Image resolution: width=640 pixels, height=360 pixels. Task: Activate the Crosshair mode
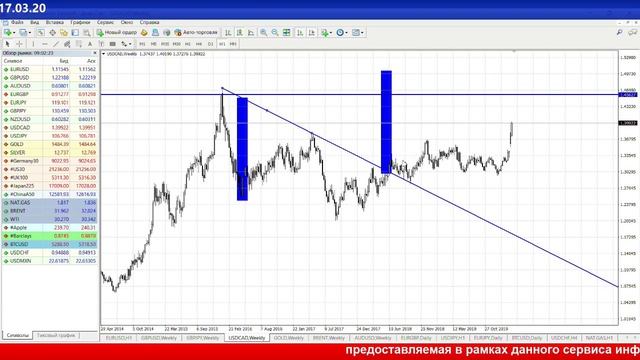pos(19,44)
